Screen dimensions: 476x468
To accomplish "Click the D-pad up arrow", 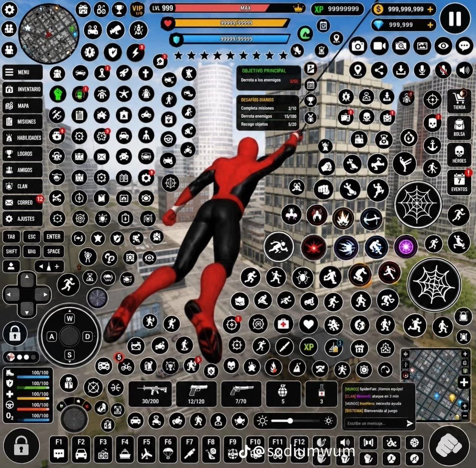I will tap(27, 279).
